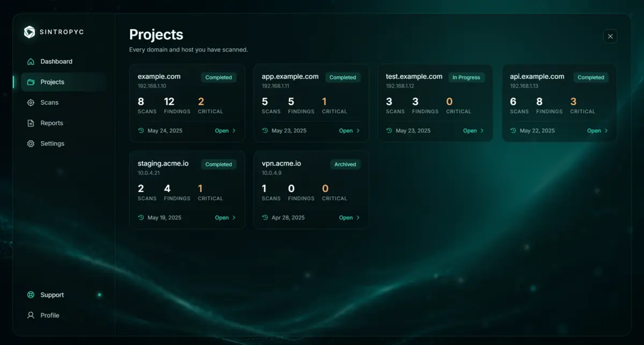Click the Sintropyc logo icon

[30, 32]
